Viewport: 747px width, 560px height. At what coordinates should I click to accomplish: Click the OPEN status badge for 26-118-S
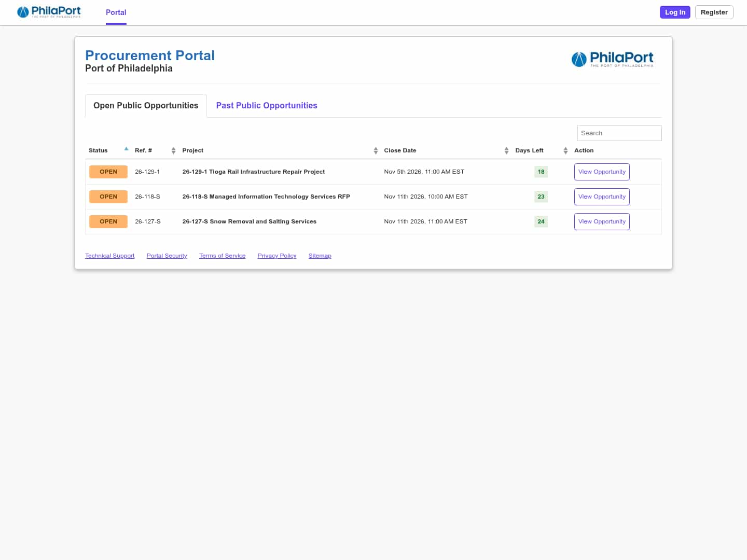108,197
